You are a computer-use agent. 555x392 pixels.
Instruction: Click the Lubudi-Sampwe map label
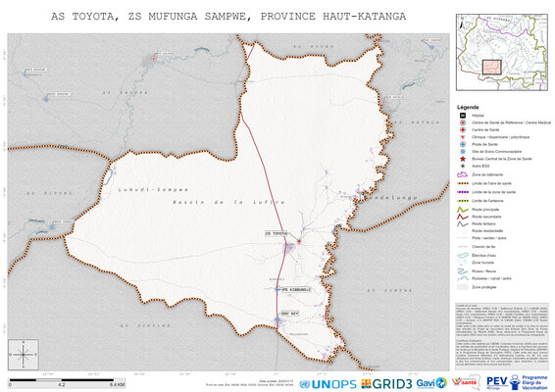tap(153, 190)
